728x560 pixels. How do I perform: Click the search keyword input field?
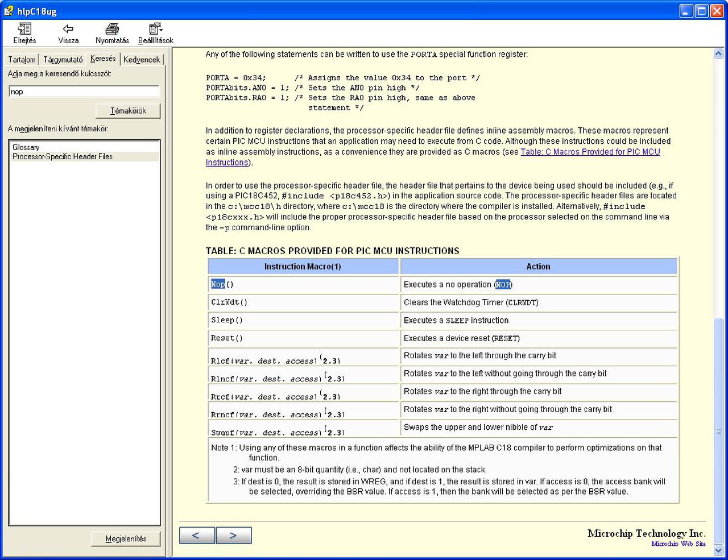(x=84, y=92)
